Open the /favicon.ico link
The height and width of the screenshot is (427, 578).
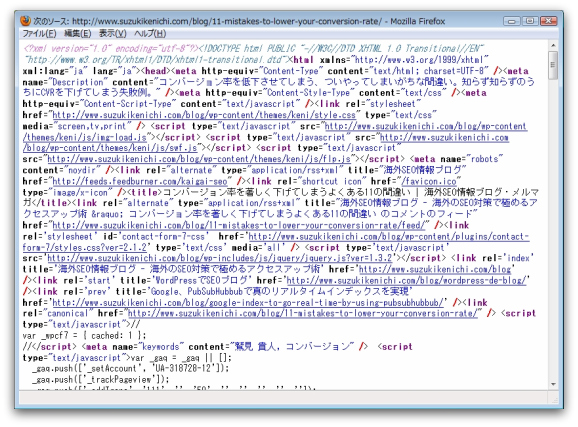coord(429,181)
